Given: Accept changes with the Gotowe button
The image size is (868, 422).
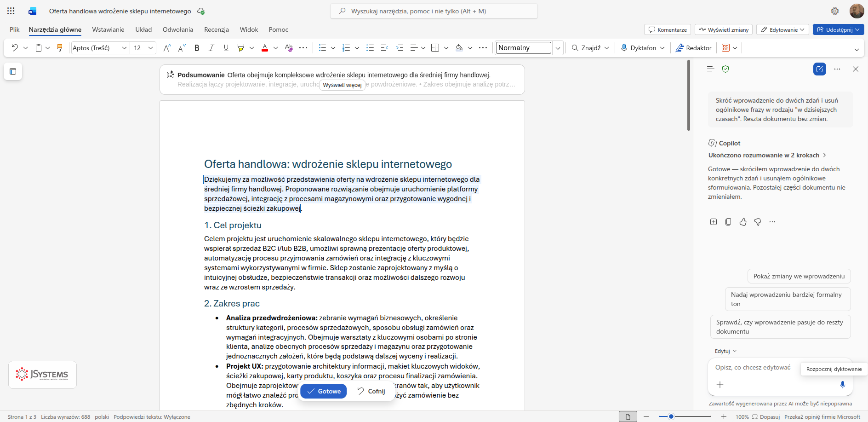Looking at the screenshot, I should pos(324,391).
